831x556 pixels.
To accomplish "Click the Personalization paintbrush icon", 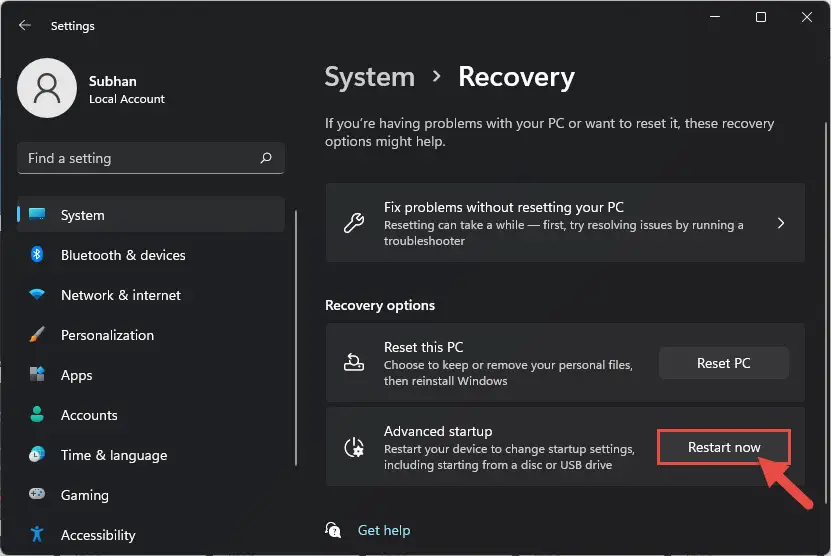I will [x=37, y=334].
